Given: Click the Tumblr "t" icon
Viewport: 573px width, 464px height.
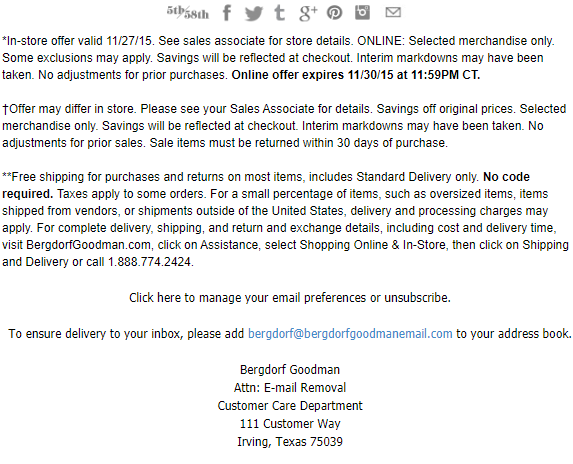Looking at the screenshot, I should click(280, 12).
